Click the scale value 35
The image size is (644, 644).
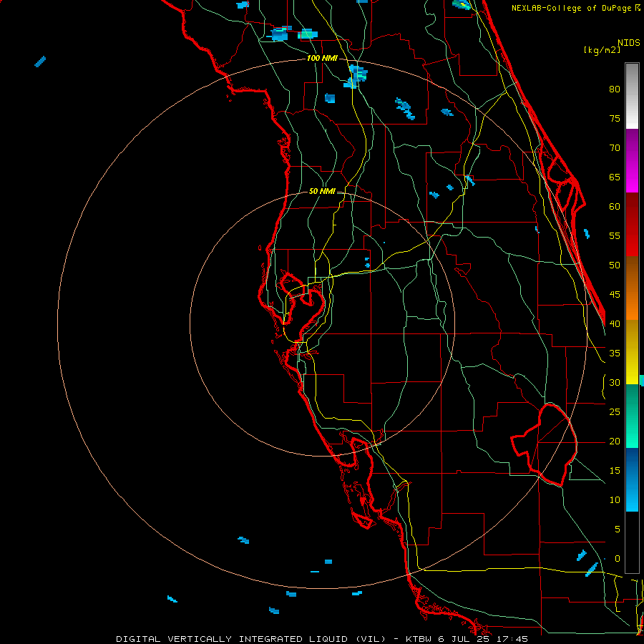[615, 353]
